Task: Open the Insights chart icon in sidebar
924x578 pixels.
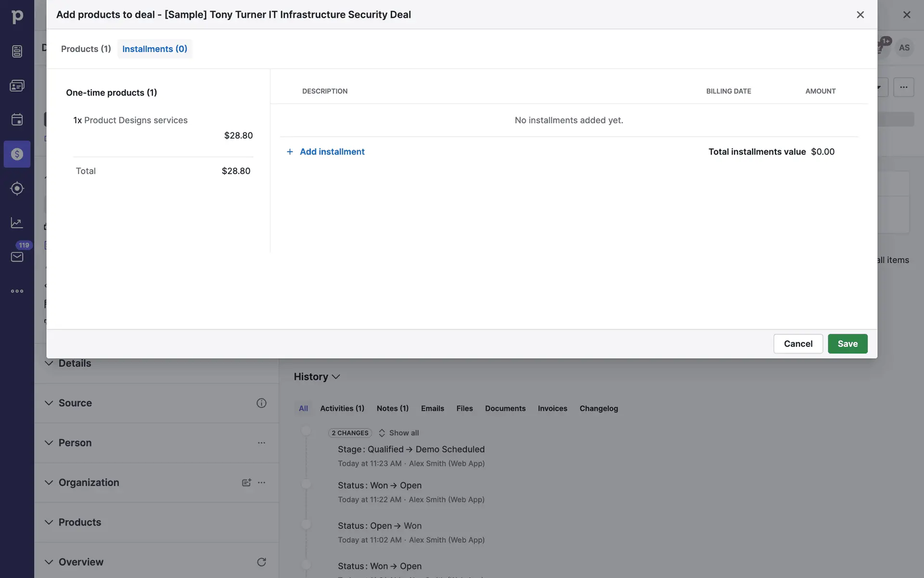Action: pos(17,223)
